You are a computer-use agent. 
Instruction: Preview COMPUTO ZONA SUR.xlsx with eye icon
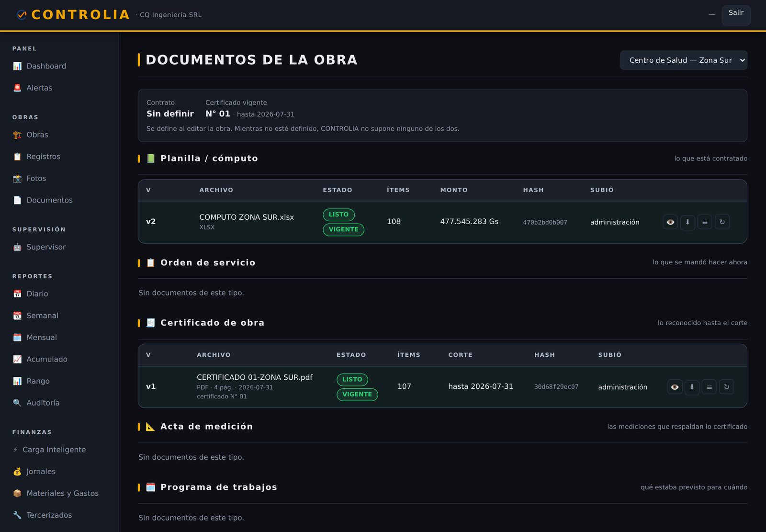(x=670, y=222)
